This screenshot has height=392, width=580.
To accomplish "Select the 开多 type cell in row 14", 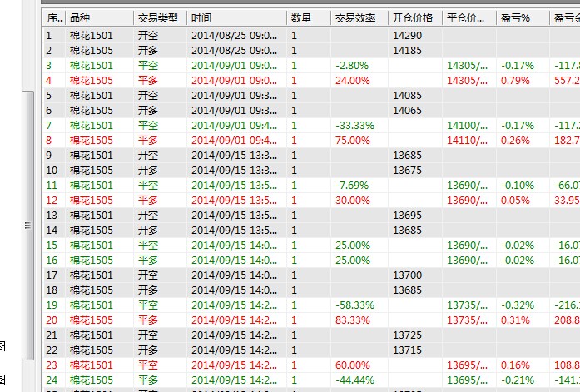I will pos(148,230).
